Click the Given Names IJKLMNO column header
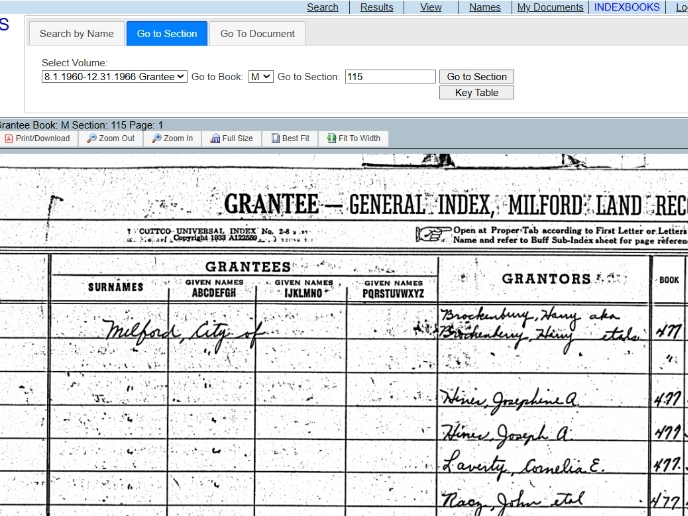Image resolution: width=688 pixels, height=516 pixels. coord(304,288)
